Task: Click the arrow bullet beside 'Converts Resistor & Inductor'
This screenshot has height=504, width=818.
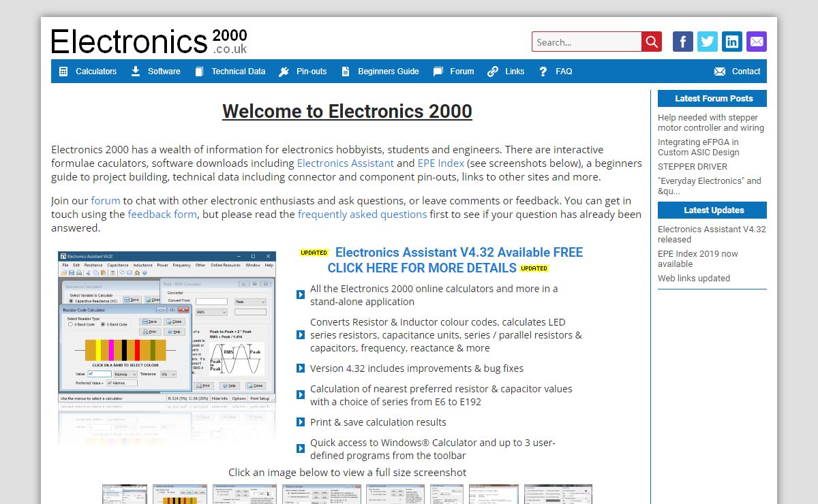Action: click(x=301, y=335)
